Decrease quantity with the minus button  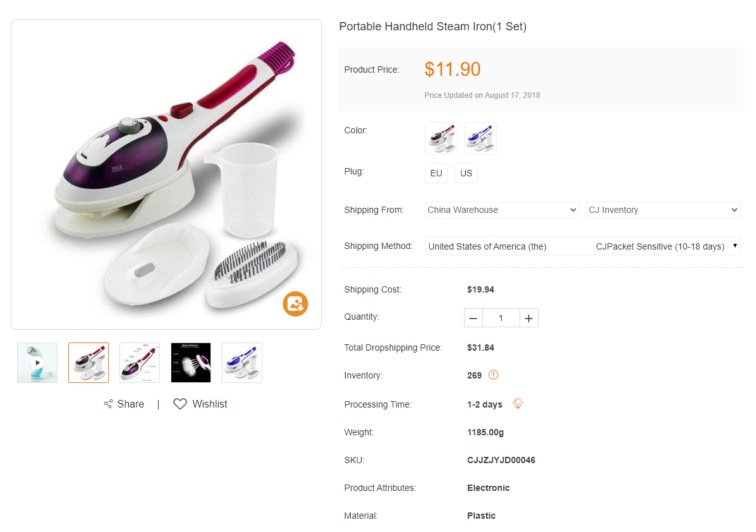coord(473,318)
